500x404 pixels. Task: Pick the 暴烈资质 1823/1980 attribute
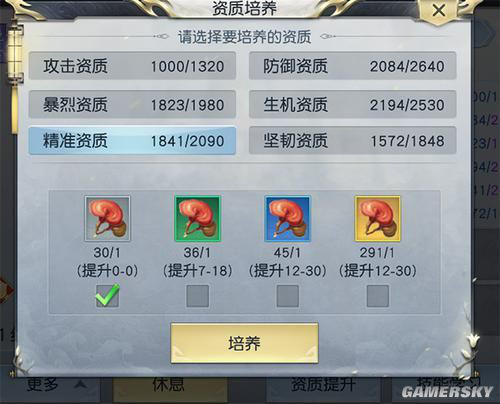click(x=132, y=104)
